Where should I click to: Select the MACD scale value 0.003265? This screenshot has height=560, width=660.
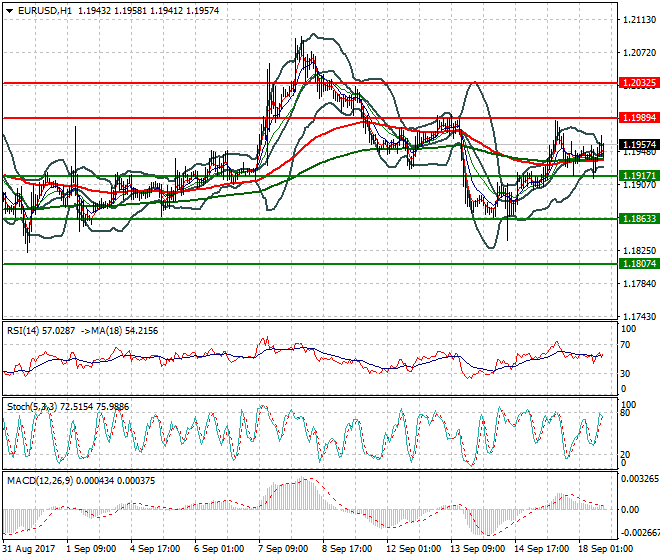pyautogui.click(x=640, y=479)
